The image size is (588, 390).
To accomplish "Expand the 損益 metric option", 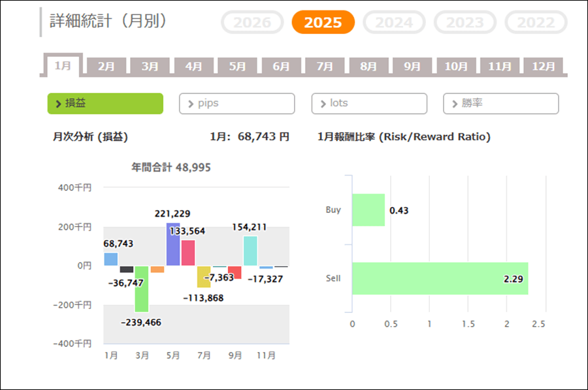I will [105, 103].
